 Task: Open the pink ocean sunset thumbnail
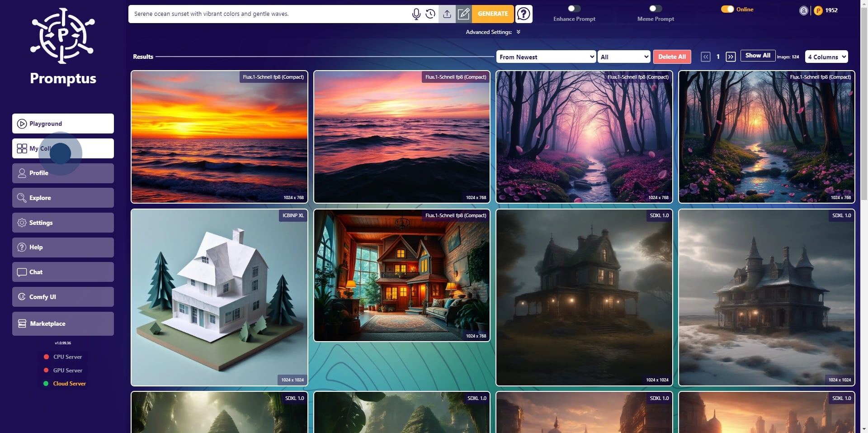pos(402,137)
